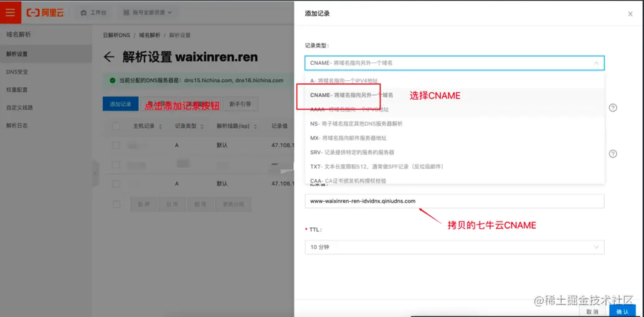
Task: Pick the TXT- SPF record option
Action: tap(454, 166)
